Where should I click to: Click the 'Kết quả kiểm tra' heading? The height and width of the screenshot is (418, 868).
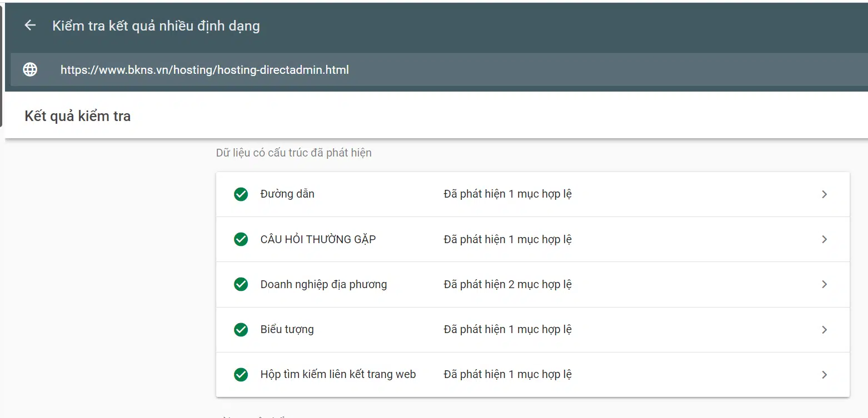tap(78, 116)
